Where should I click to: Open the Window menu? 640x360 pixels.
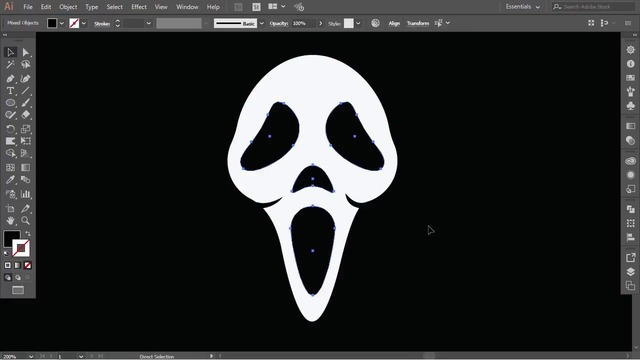point(187,7)
